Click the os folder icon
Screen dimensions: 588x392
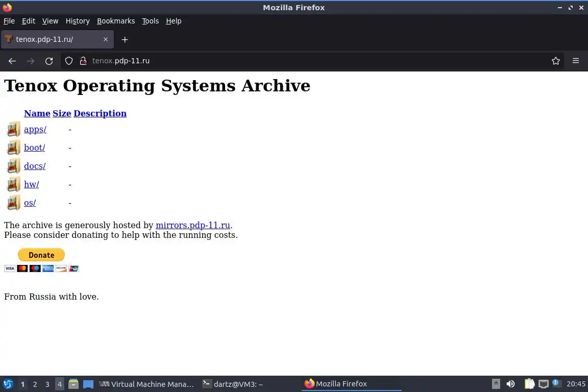tap(13, 203)
